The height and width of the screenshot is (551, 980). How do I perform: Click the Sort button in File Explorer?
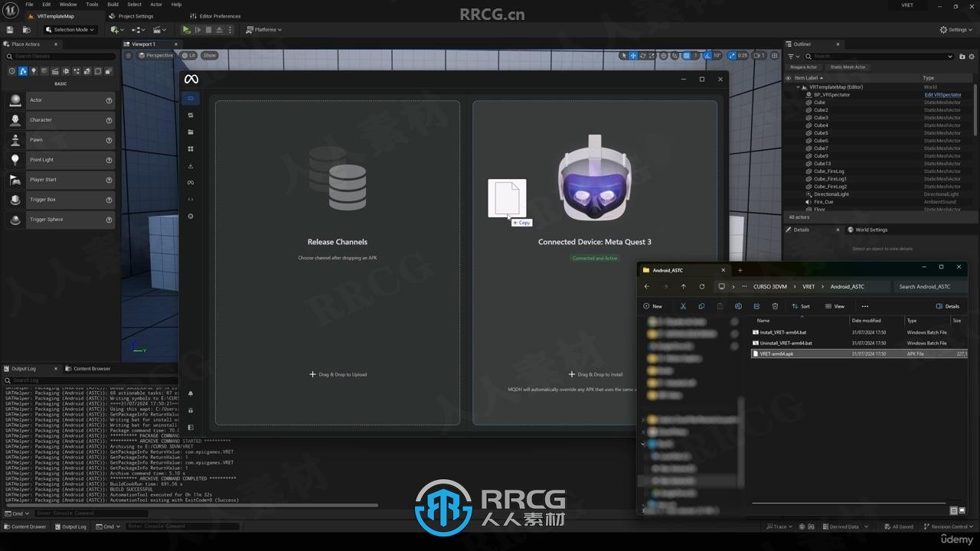pos(801,306)
